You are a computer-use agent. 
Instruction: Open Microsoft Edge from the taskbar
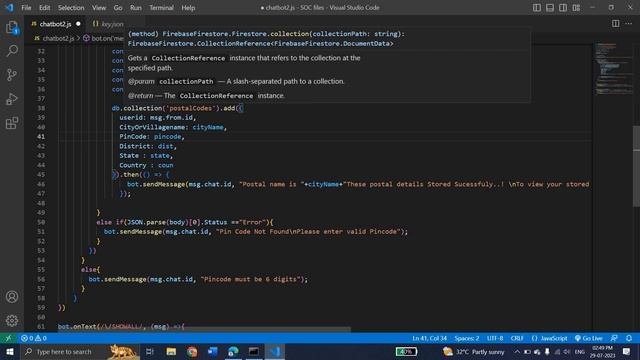[x=233, y=351]
